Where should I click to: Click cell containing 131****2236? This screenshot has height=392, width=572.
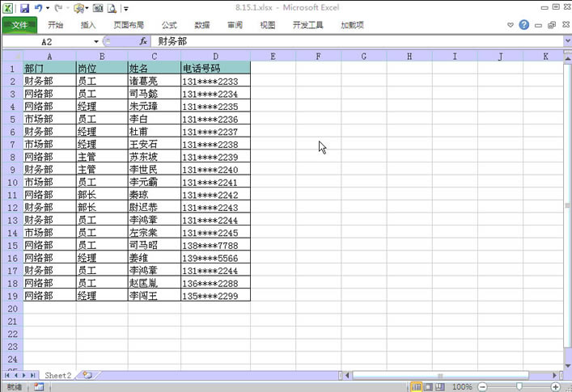(x=215, y=119)
